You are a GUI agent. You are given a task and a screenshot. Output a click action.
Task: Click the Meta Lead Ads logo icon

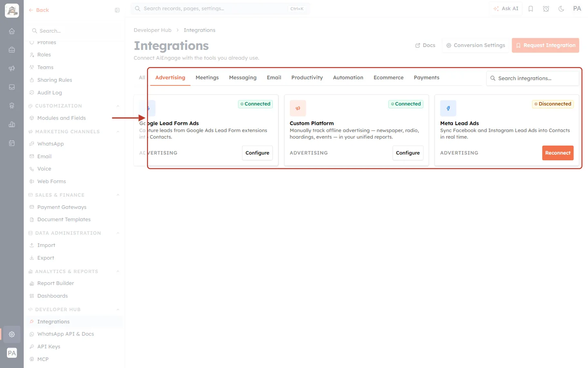tap(448, 108)
